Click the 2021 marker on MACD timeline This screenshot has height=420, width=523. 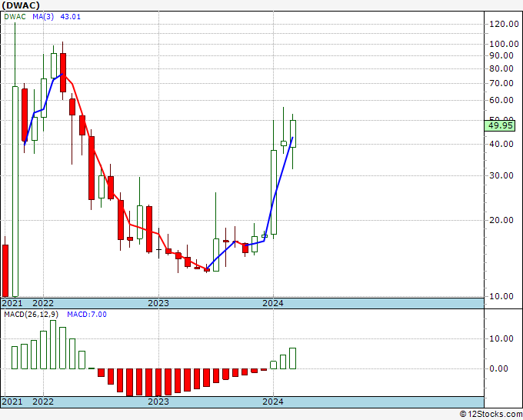12,402
